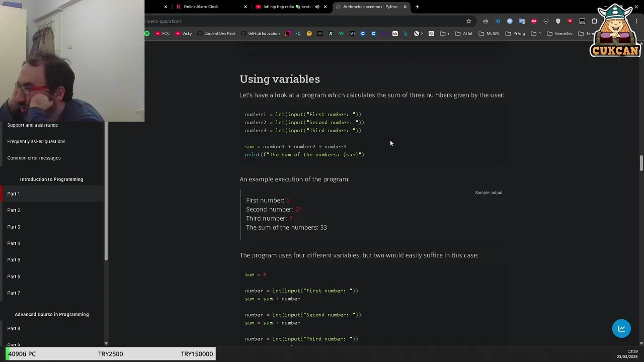Click the browser address bar
The height and width of the screenshot is (362, 644).
302,21
